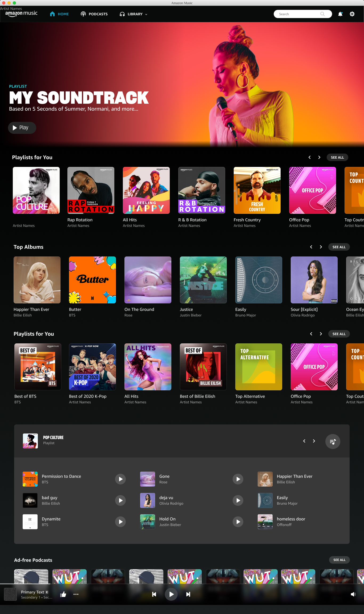364x614 pixels.
Task: Show next in second Playlists for You row
Action: [x=321, y=334]
